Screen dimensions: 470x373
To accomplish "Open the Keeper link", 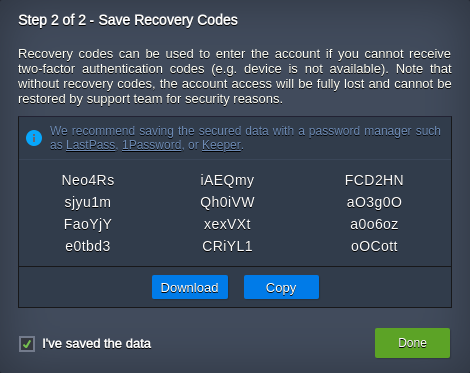I will click(221, 145).
